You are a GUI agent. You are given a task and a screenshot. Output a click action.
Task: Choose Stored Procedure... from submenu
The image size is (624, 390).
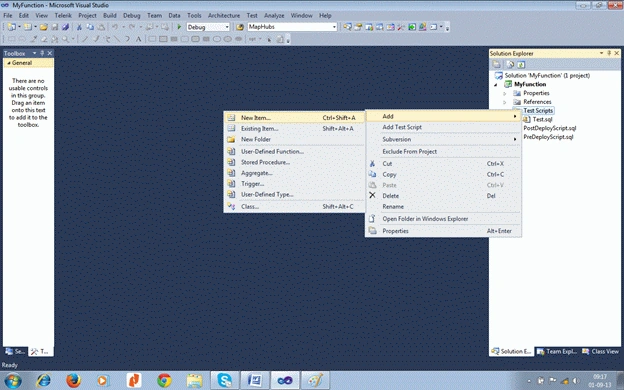pos(294,162)
